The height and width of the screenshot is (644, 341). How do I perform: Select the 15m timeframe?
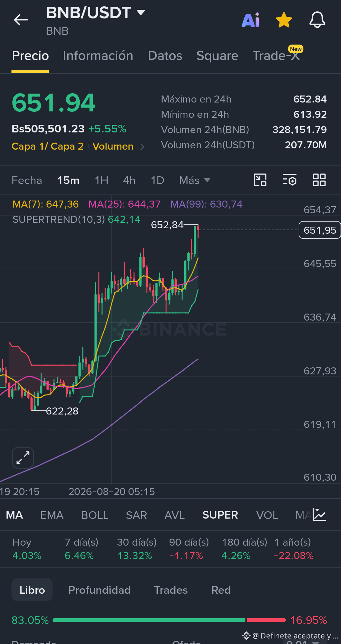[x=68, y=180]
